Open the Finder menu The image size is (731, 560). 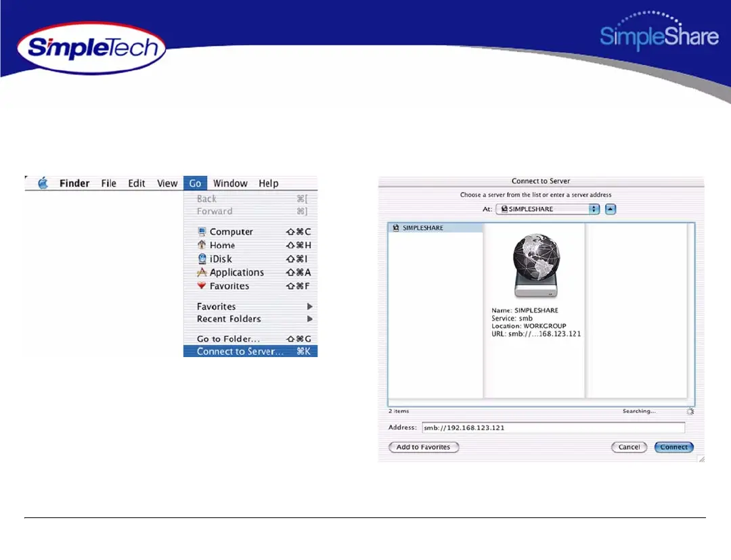coord(74,183)
